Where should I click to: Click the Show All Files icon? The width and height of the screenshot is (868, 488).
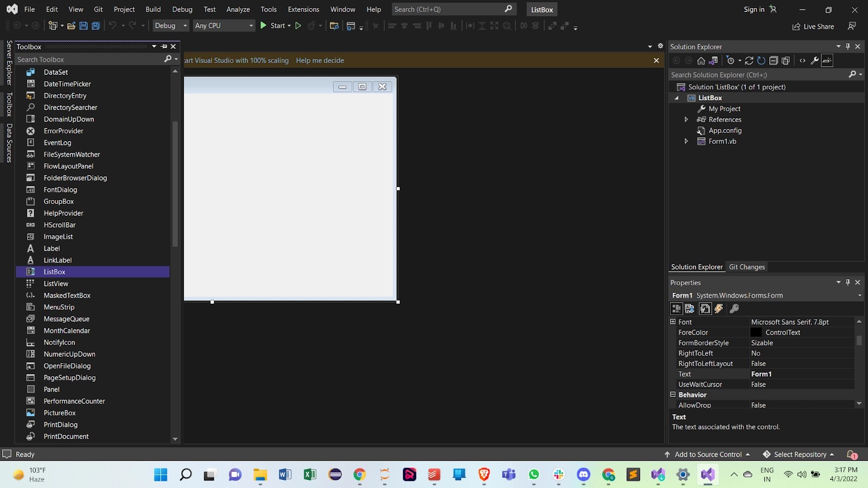tap(786, 61)
